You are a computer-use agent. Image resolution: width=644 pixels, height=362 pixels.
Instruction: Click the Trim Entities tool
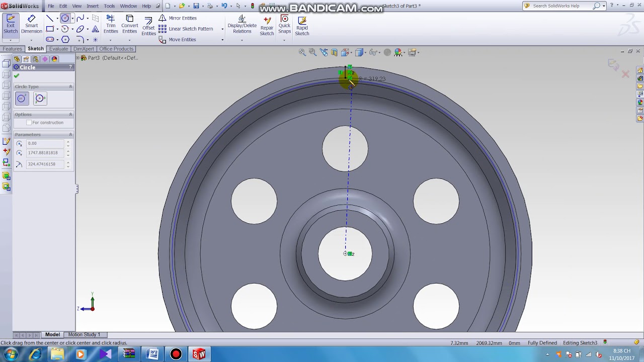111,25
